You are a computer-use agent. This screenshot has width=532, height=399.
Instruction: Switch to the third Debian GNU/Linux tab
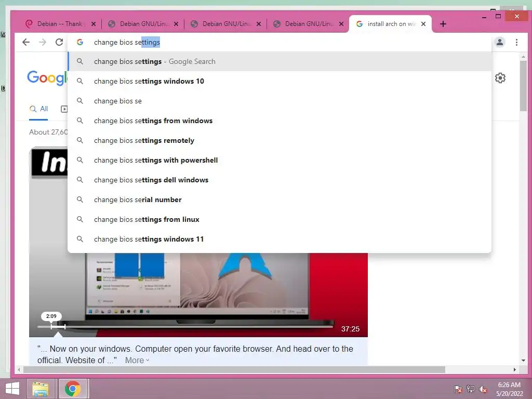coord(308,24)
